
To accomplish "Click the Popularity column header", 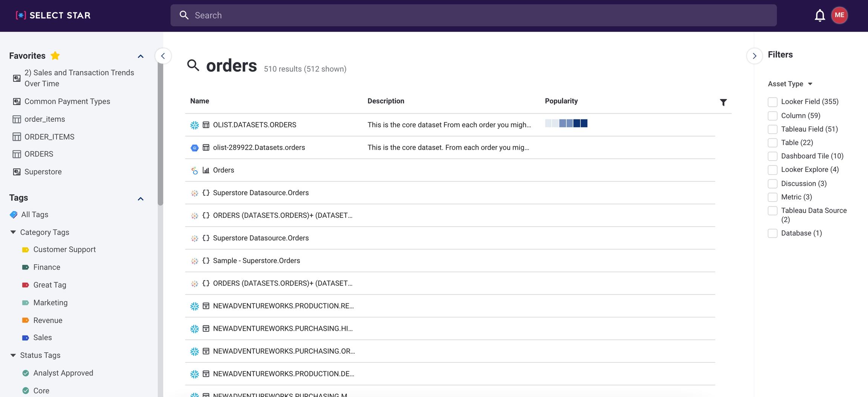I will click(561, 101).
